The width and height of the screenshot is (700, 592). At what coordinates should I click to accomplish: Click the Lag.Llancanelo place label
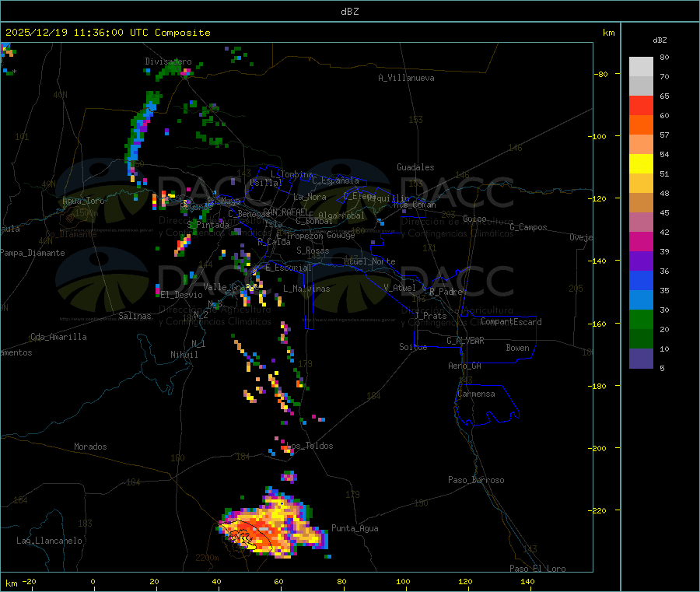(x=49, y=541)
